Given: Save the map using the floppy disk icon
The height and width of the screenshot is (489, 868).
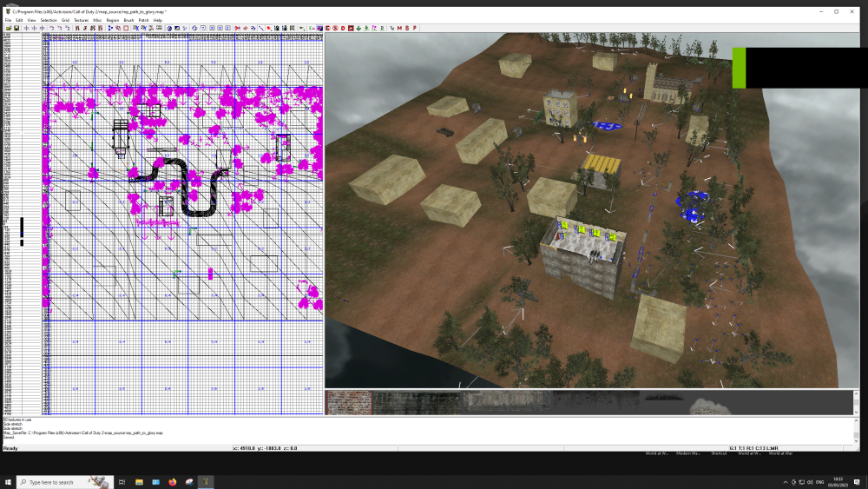Looking at the screenshot, I should tap(16, 28).
